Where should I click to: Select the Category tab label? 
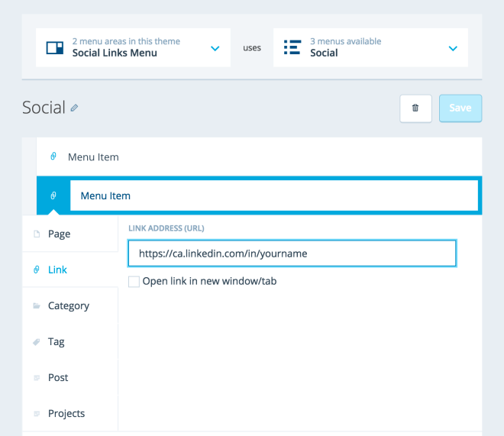tap(69, 305)
